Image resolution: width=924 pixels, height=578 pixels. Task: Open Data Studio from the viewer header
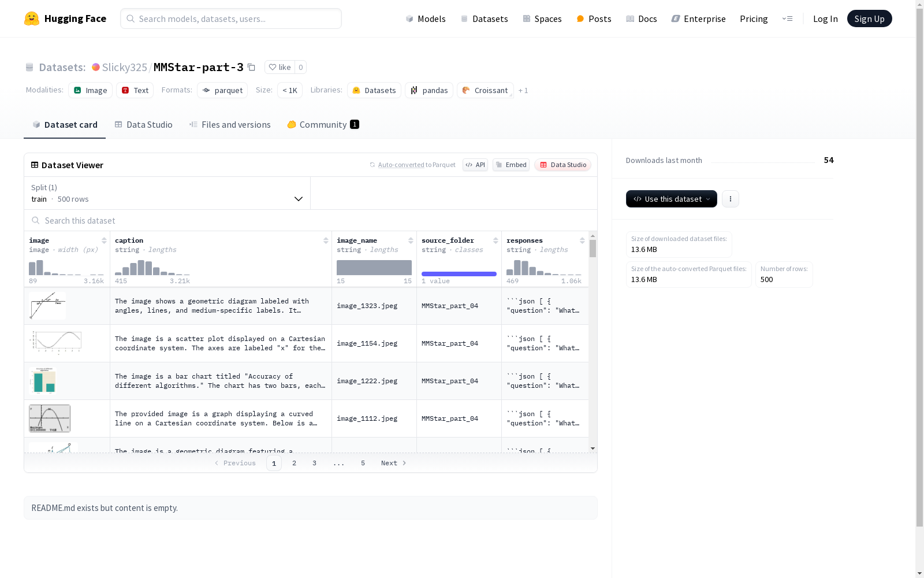[563, 165]
